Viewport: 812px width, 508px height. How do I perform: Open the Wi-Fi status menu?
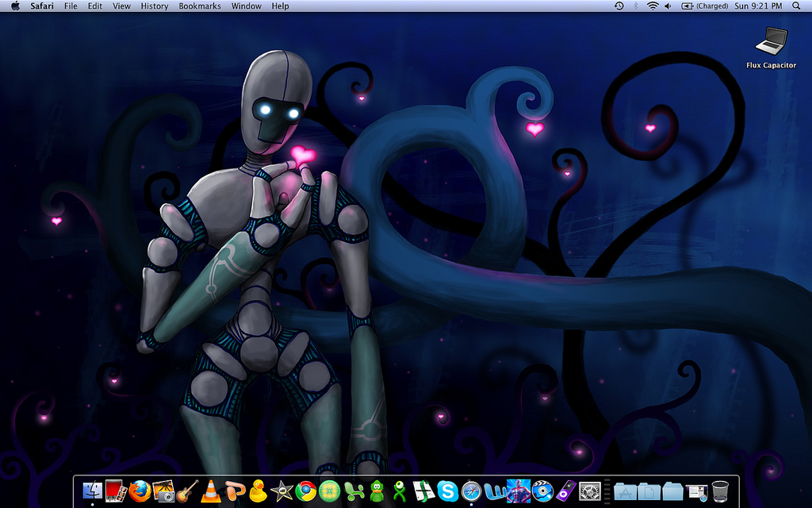[653, 6]
